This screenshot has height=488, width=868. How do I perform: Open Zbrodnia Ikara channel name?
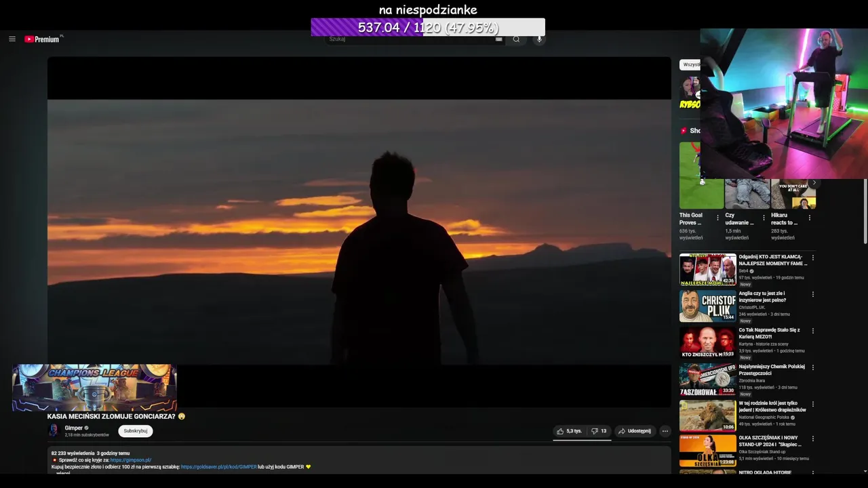point(752,381)
